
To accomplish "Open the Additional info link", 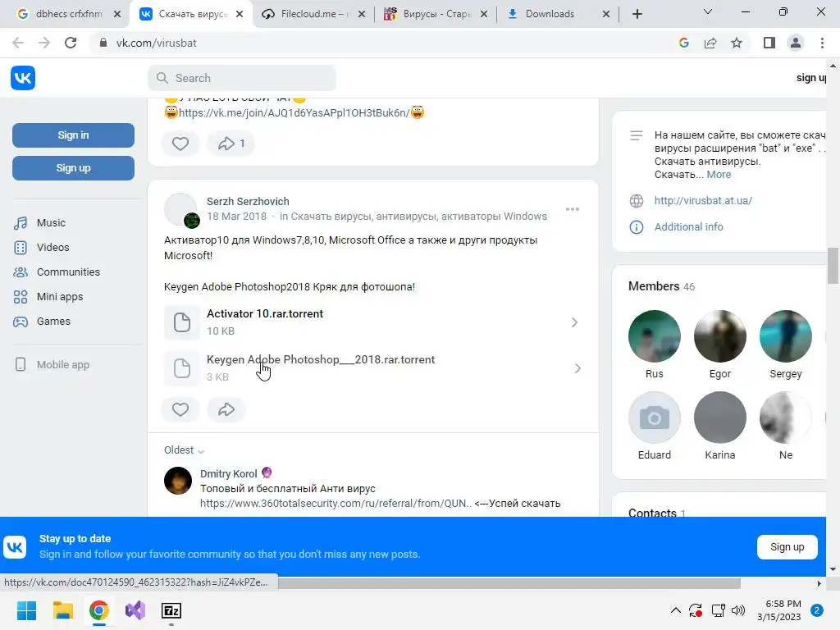I will (x=688, y=227).
